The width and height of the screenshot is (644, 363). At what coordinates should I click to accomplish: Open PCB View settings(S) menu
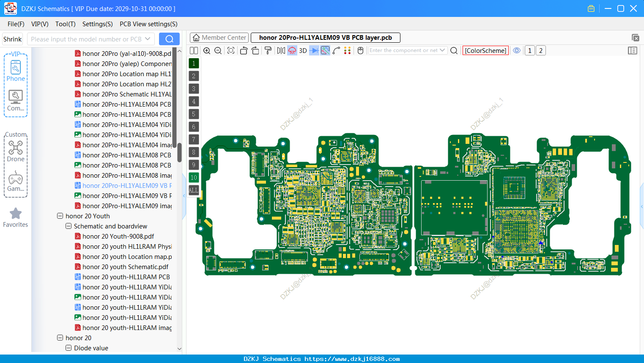click(x=148, y=24)
